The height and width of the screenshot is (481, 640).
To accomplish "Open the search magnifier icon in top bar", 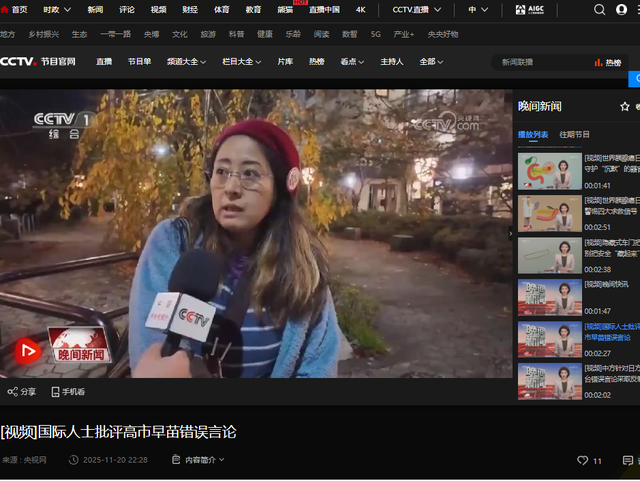I will tap(599, 9).
